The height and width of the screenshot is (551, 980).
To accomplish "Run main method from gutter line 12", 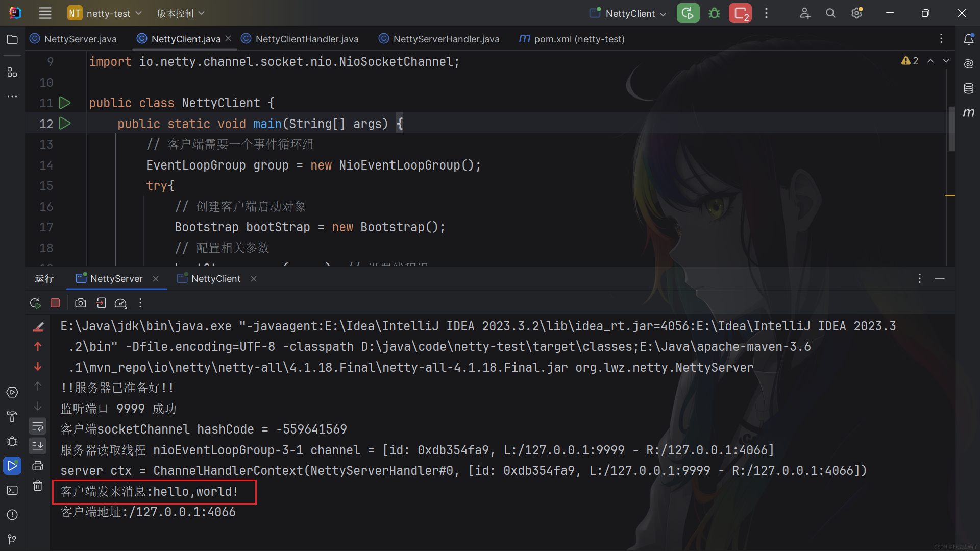I will click(x=65, y=123).
